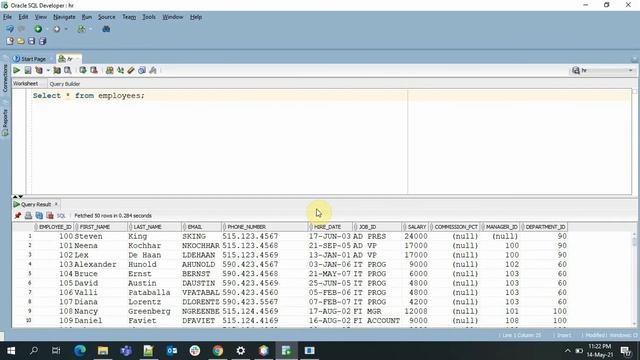640x360 pixels.
Task: Click the Run Script icon in worksheet toolbar
Action: pos(28,70)
